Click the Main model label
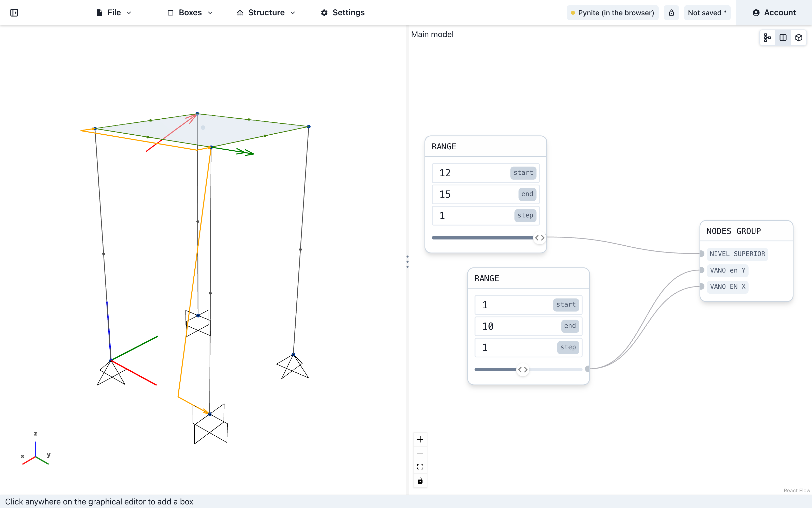The height and width of the screenshot is (508, 812). coord(432,34)
